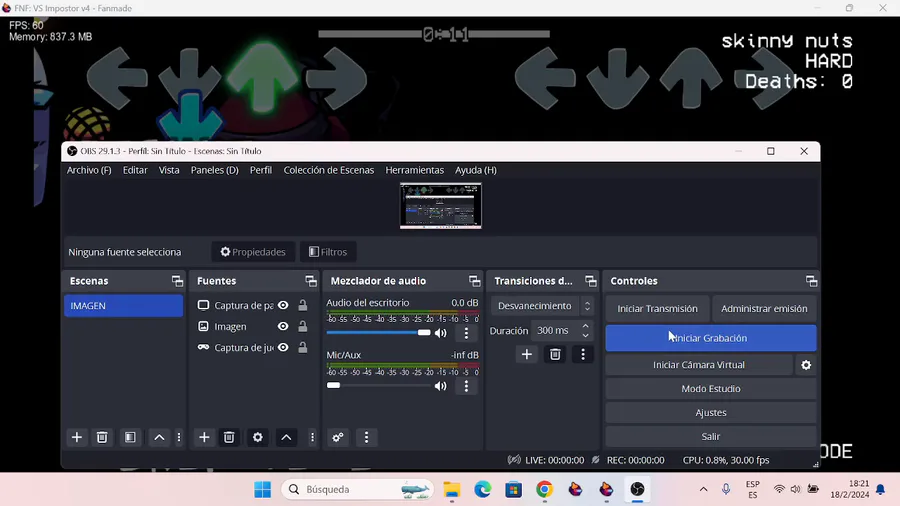Open Ayuda (H) menu

476,170
